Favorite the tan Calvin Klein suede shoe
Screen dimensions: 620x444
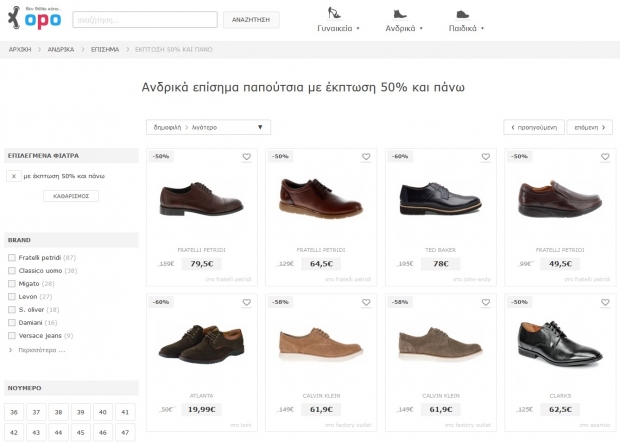[x=366, y=302]
